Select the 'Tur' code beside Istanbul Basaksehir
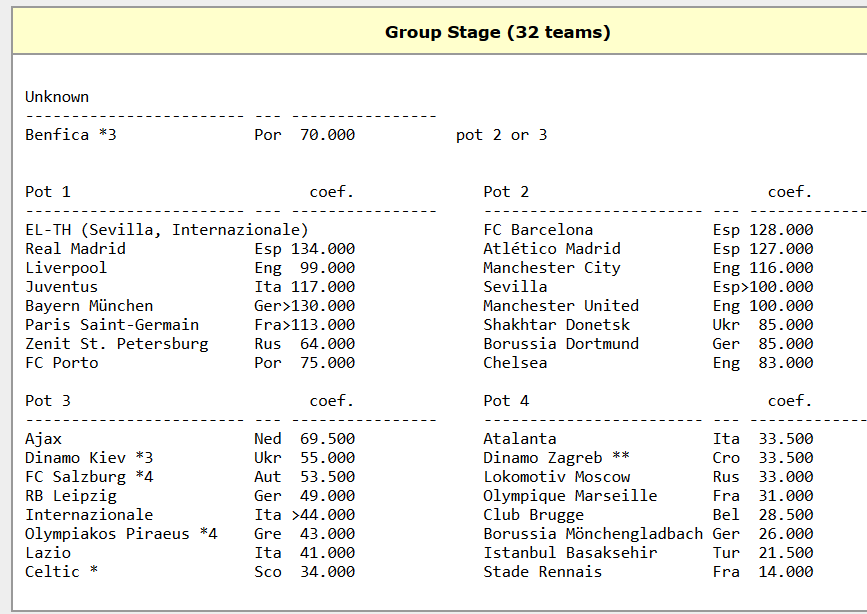 (726, 553)
